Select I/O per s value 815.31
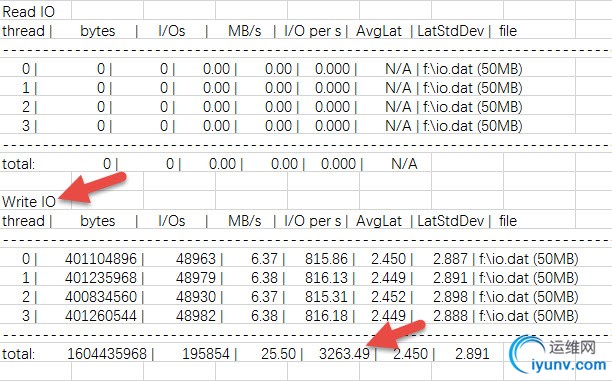The image size is (612, 381). pyautogui.click(x=326, y=297)
